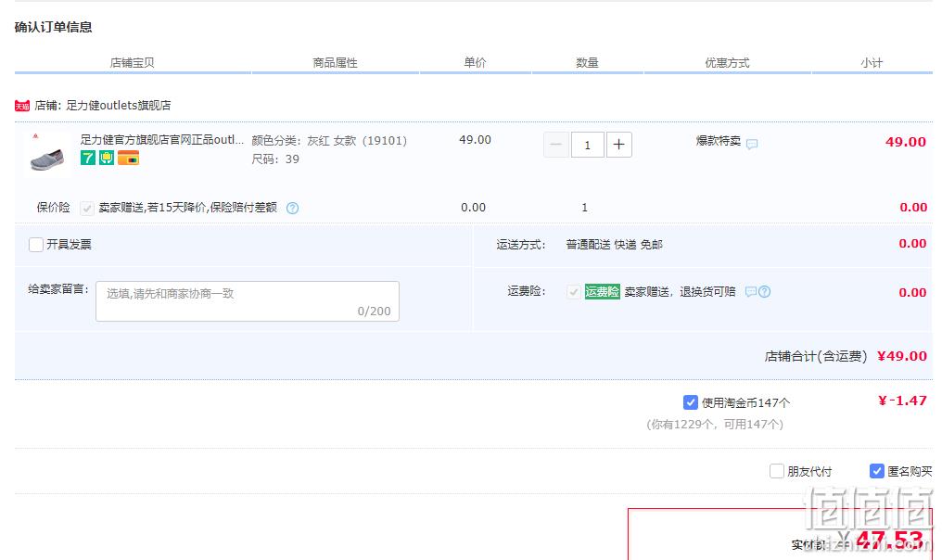Toggle the 运费险 checkbox
942x560 pixels.
[573, 292]
